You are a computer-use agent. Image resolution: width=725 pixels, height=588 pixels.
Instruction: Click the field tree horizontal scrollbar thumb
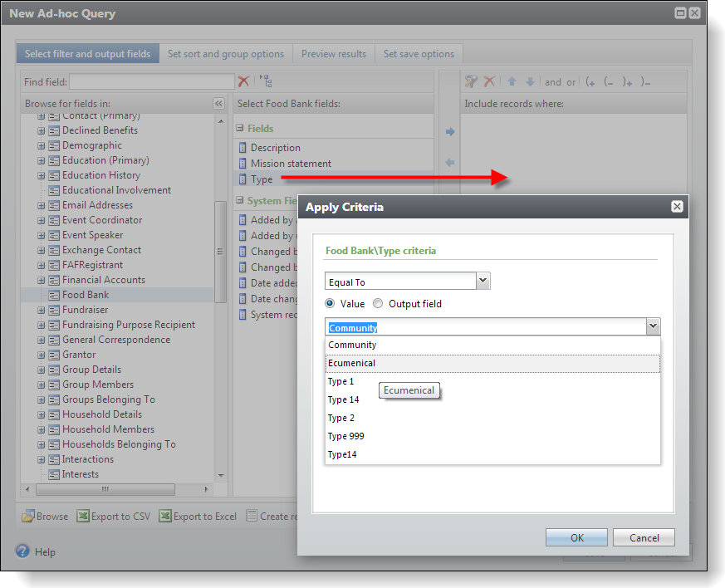(x=105, y=489)
